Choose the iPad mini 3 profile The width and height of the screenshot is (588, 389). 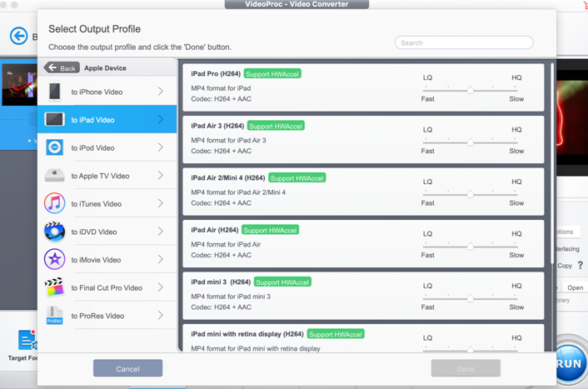[333, 297]
